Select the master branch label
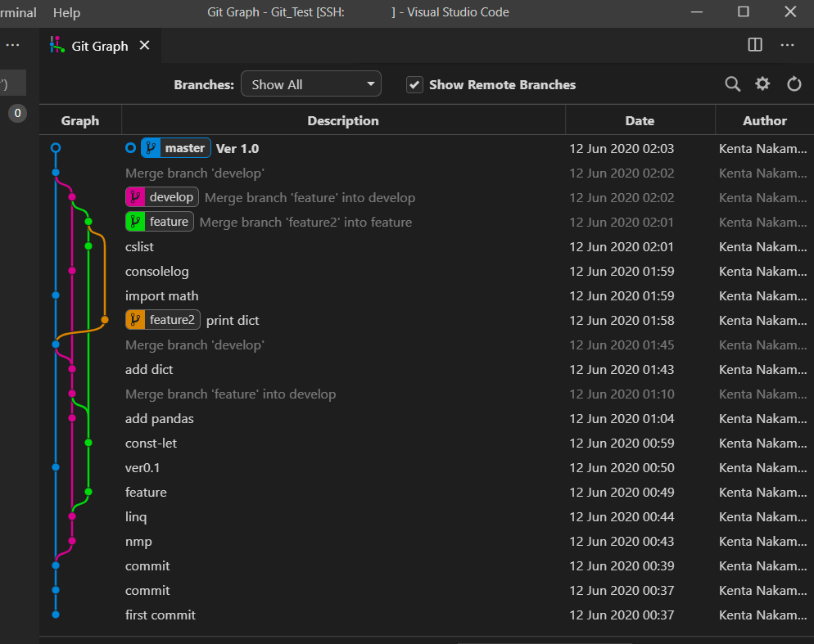 tap(175, 148)
